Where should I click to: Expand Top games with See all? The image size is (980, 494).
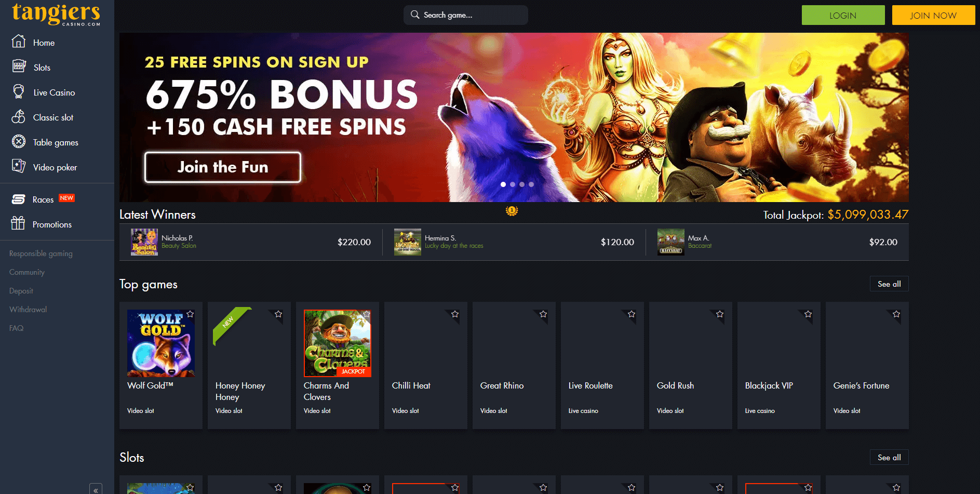pyautogui.click(x=889, y=284)
